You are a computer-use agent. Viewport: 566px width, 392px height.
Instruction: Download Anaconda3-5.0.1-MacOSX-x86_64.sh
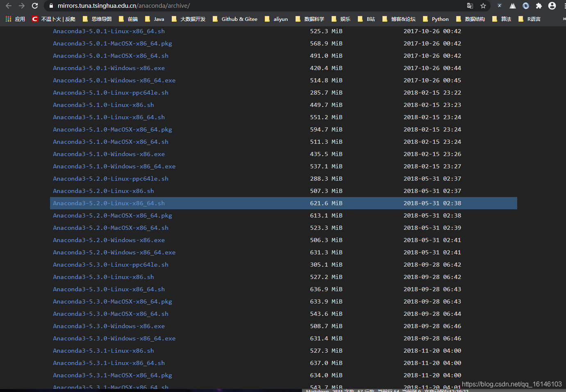coord(111,56)
